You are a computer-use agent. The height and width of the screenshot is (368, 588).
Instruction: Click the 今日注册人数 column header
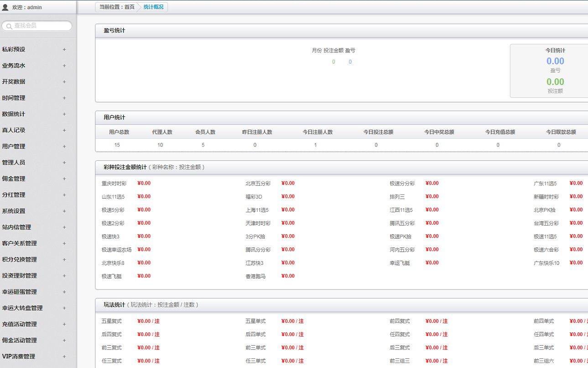[x=317, y=132]
